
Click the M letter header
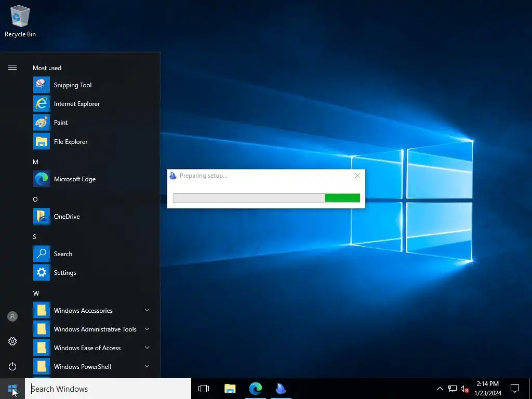(35, 162)
